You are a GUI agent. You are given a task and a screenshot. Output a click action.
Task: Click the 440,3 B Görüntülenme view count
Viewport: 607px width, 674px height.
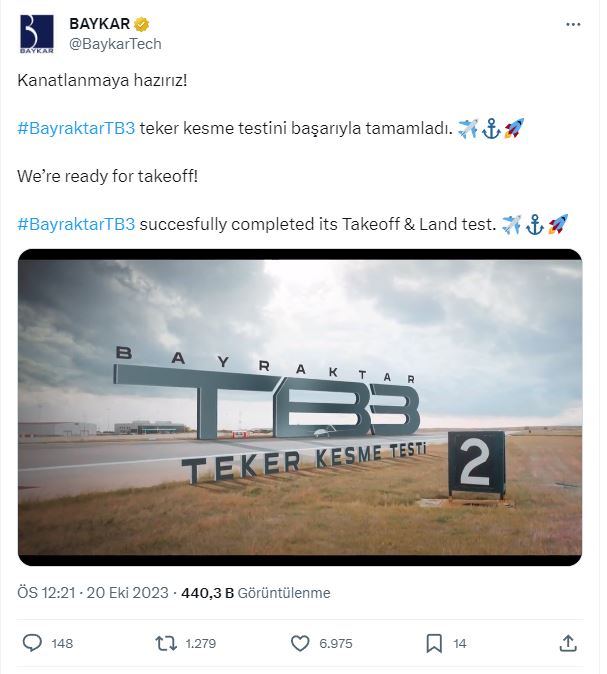256,593
